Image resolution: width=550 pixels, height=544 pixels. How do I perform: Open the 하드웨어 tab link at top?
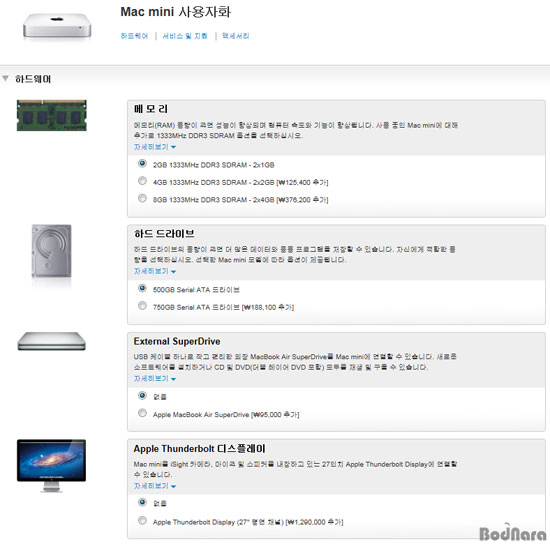pos(134,36)
